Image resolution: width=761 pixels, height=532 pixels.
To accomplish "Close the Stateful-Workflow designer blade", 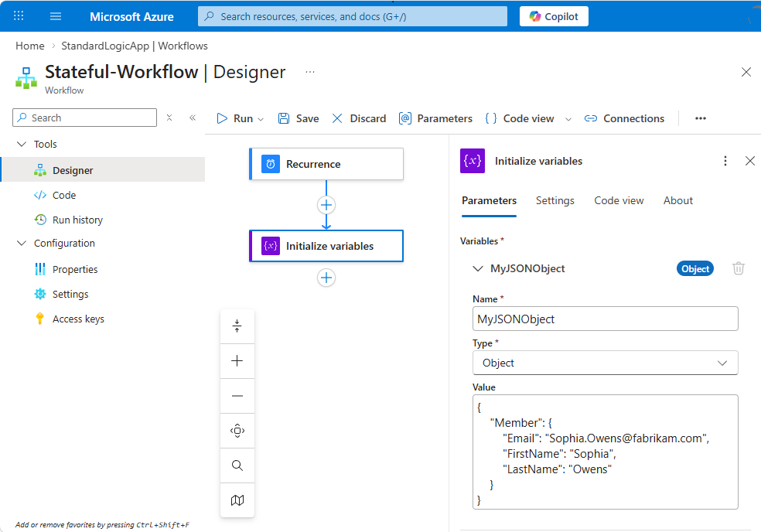I will tap(746, 73).
